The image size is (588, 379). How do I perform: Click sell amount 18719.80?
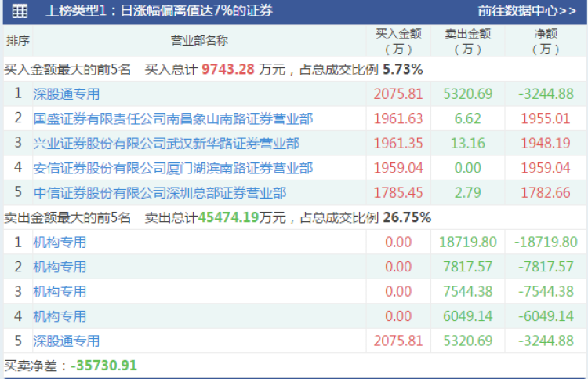(x=467, y=242)
